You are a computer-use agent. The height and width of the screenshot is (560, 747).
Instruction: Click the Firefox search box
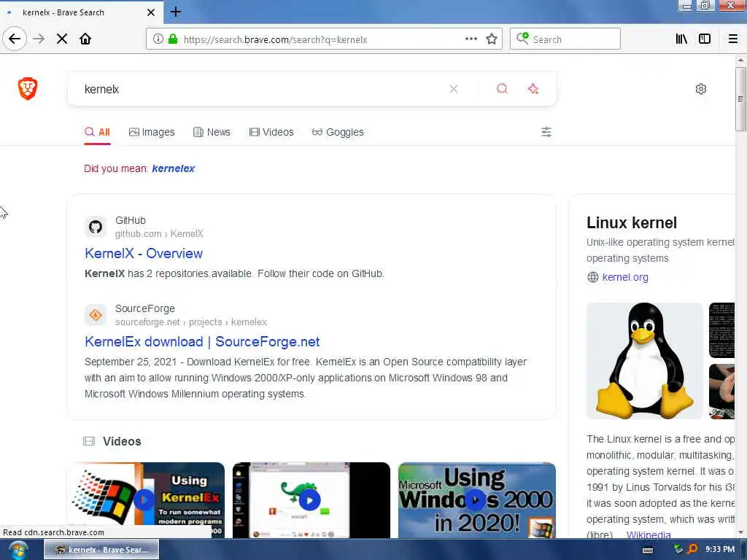(x=565, y=39)
